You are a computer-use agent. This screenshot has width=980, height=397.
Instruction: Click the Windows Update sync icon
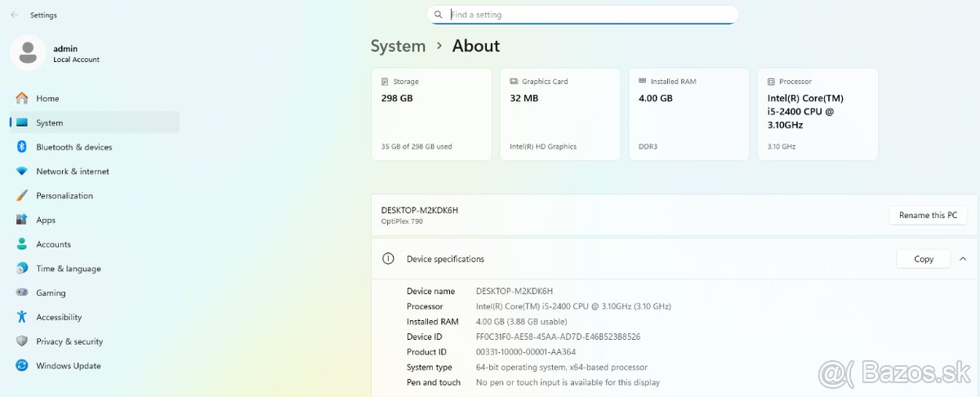[x=22, y=366]
